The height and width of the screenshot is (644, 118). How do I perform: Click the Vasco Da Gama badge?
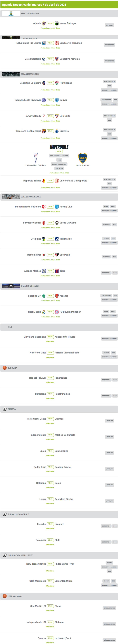click(57, 223)
